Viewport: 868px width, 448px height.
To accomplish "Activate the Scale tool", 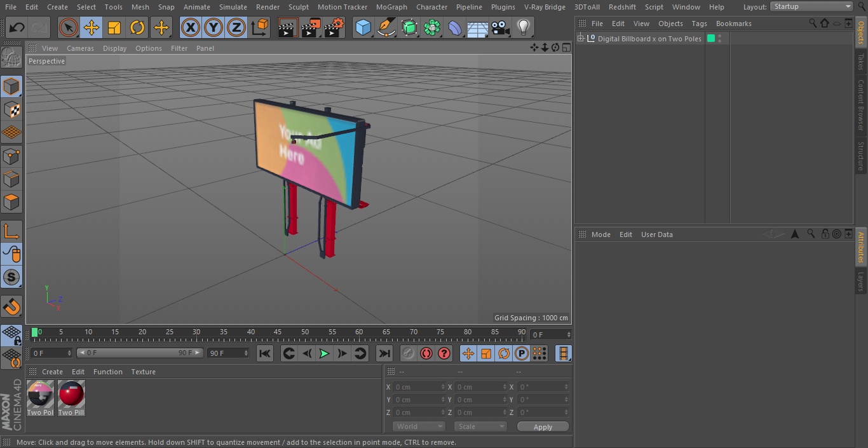I will (114, 27).
